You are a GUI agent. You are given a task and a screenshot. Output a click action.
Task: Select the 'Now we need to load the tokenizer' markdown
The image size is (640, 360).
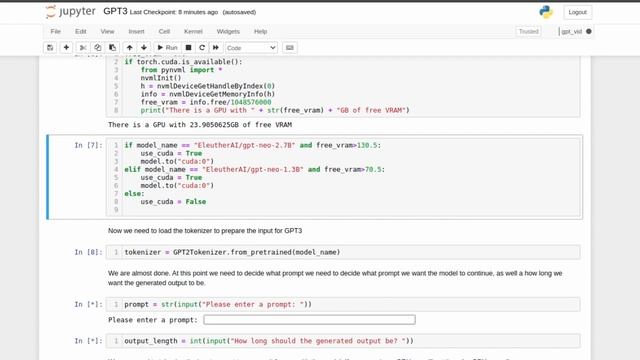[x=205, y=231]
